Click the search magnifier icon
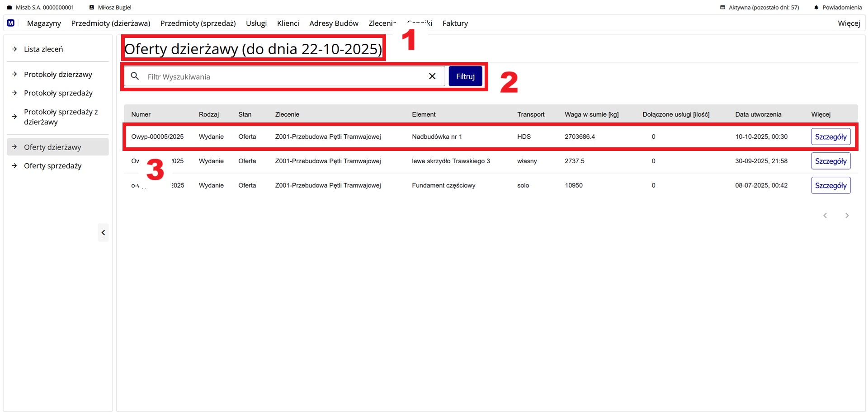868x414 pixels. [135, 76]
